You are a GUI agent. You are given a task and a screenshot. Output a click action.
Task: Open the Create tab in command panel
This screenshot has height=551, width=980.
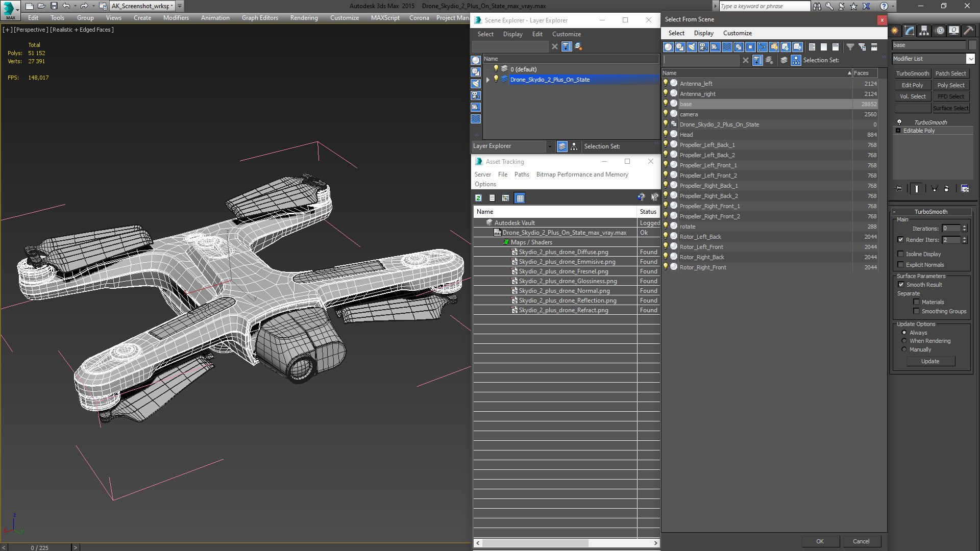(x=895, y=31)
